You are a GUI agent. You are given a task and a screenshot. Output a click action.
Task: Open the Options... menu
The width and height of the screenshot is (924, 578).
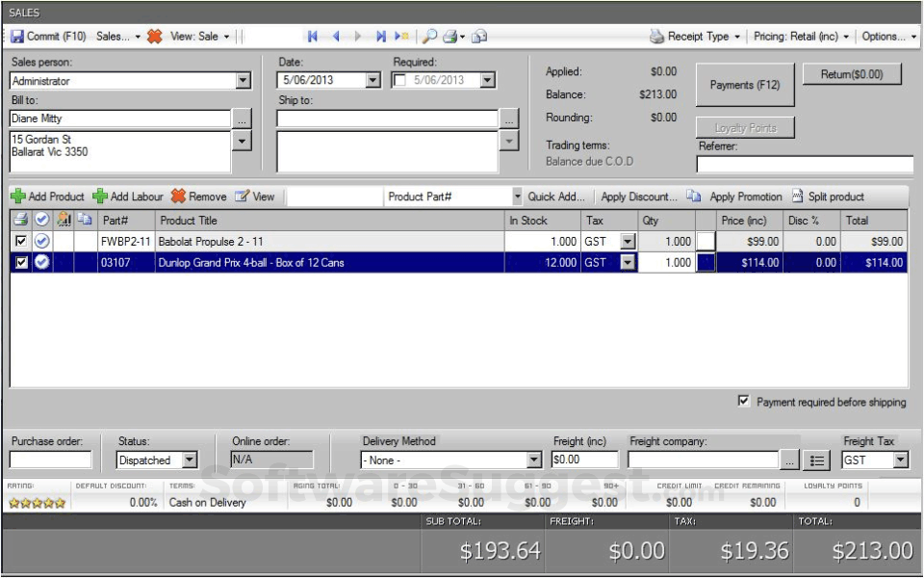(888, 36)
